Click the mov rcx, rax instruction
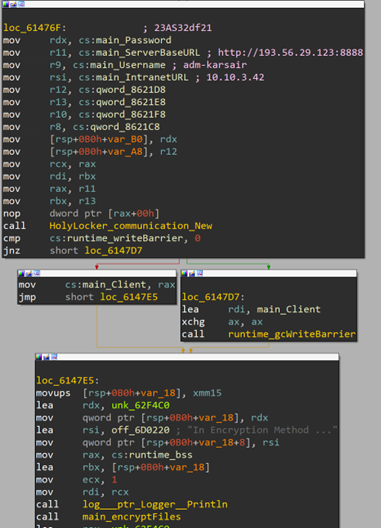381x528 pixels. [50, 164]
